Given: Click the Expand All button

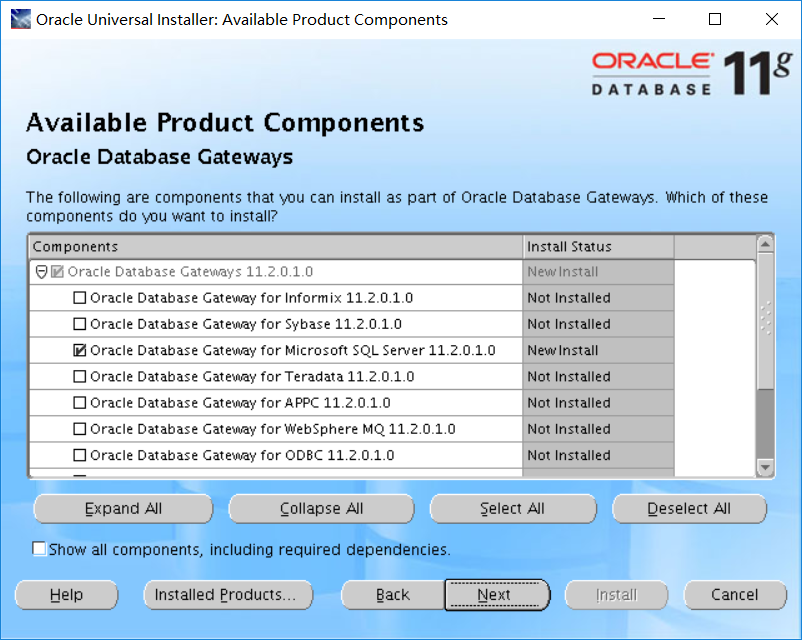Looking at the screenshot, I should coord(123,509).
